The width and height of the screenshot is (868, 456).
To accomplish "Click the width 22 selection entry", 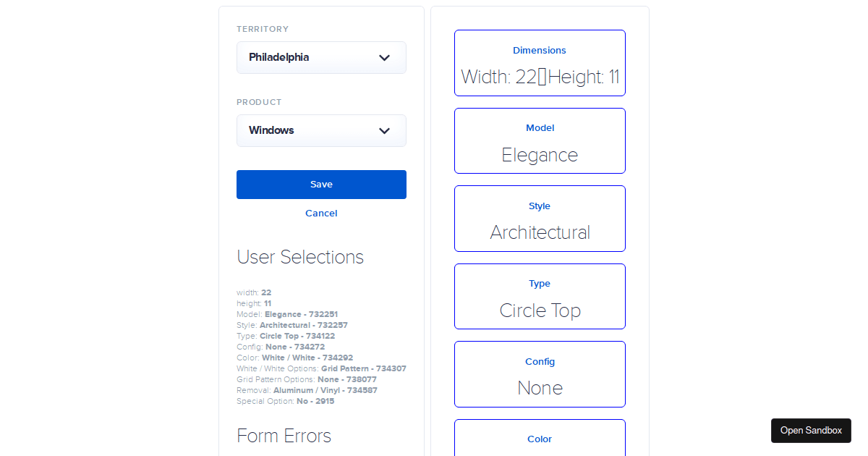I will pos(254,292).
